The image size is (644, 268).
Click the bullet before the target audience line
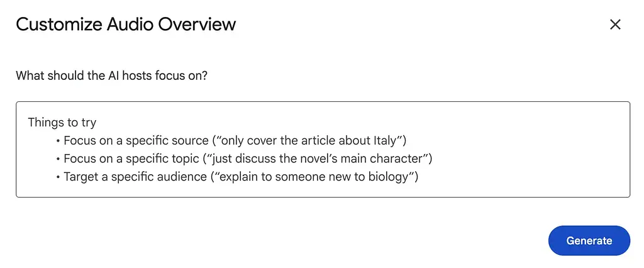[x=58, y=176]
